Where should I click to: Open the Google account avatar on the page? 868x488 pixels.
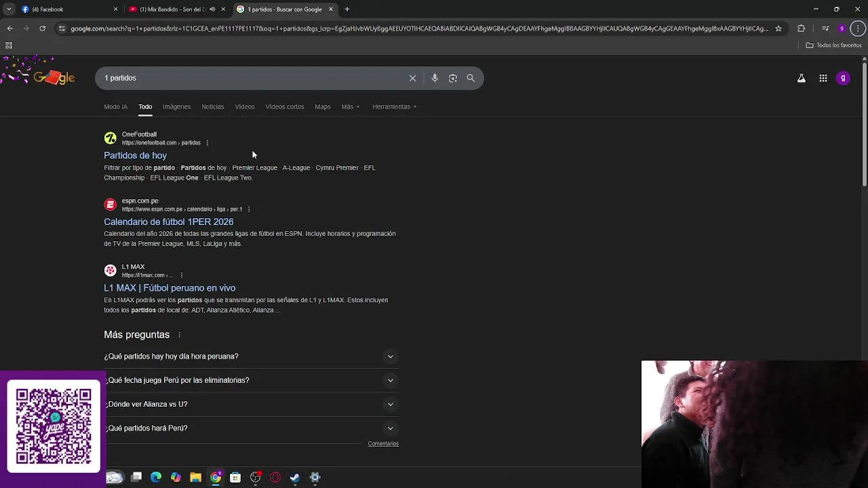click(843, 78)
